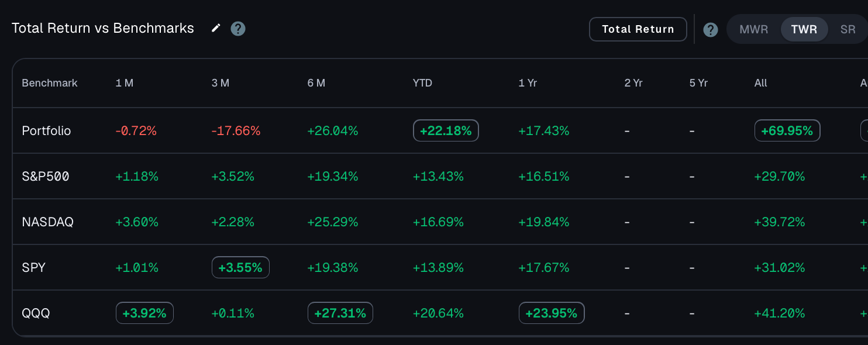
Task: Click the highlighted +69.95% portfolio All value
Action: pyautogui.click(x=787, y=131)
